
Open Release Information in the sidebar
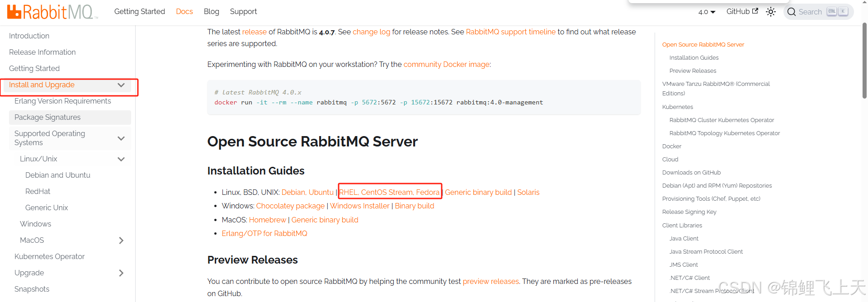pyautogui.click(x=42, y=52)
